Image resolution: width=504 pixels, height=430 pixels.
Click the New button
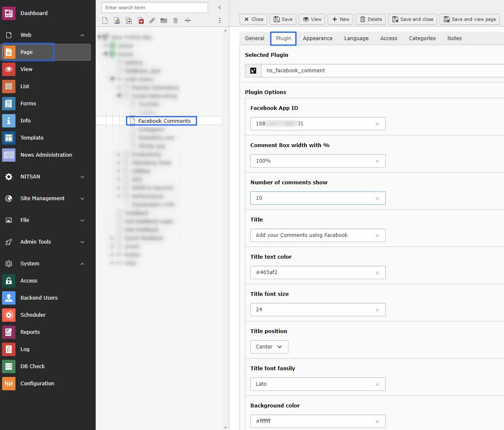click(341, 19)
